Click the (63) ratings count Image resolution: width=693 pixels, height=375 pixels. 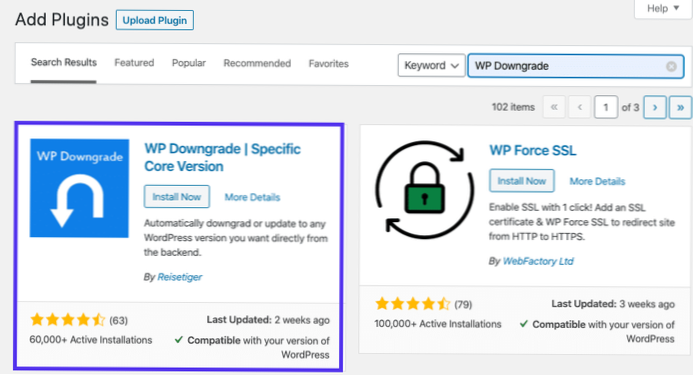118,321
